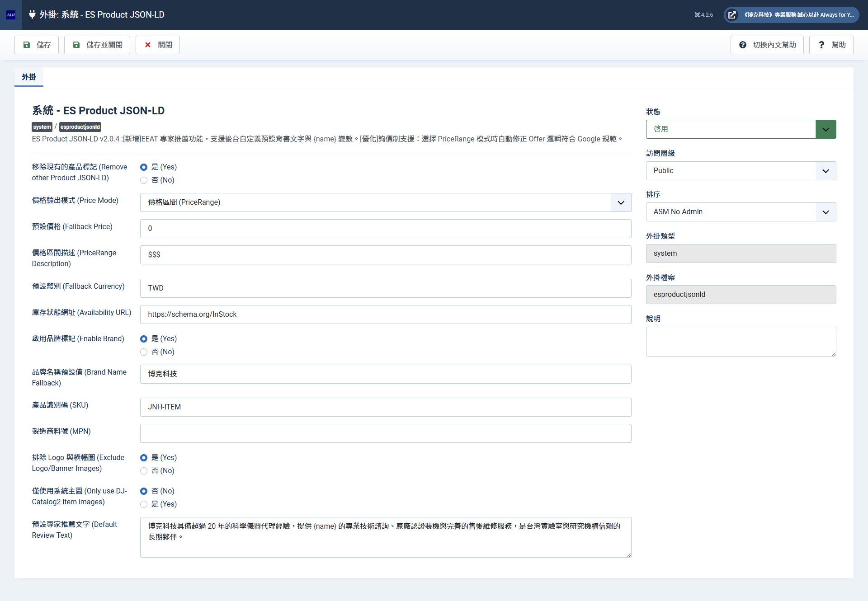Switch to the 外掛 tab
The height and width of the screenshot is (601, 868).
click(28, 77)
